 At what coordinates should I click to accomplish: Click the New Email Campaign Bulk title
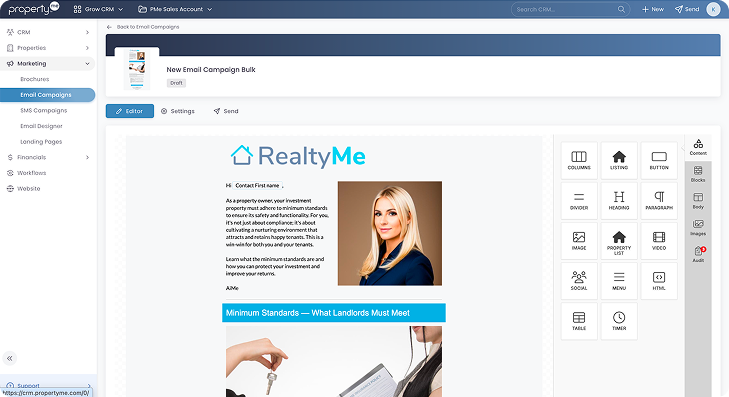tap(211, 70)
